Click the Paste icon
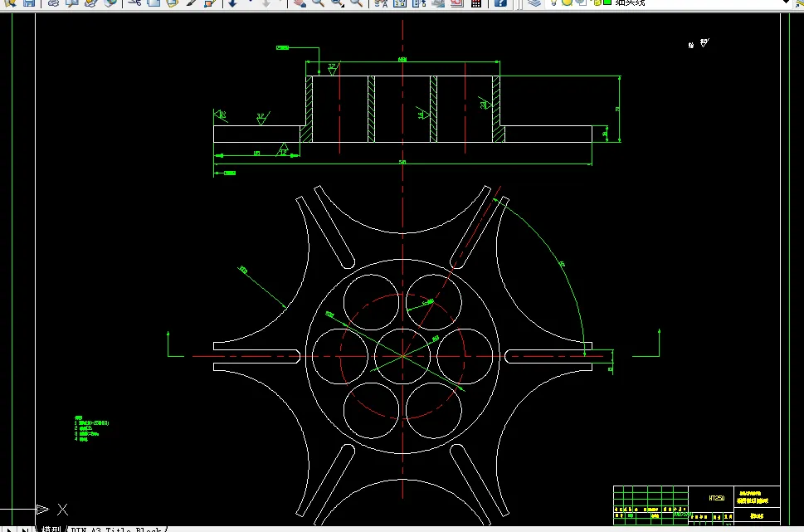Screen dimensions: 804x532 pos(173,2)
